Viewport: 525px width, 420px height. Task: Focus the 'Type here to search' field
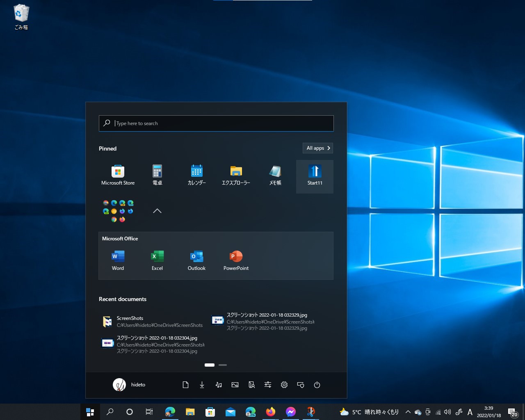coord(216,123)
